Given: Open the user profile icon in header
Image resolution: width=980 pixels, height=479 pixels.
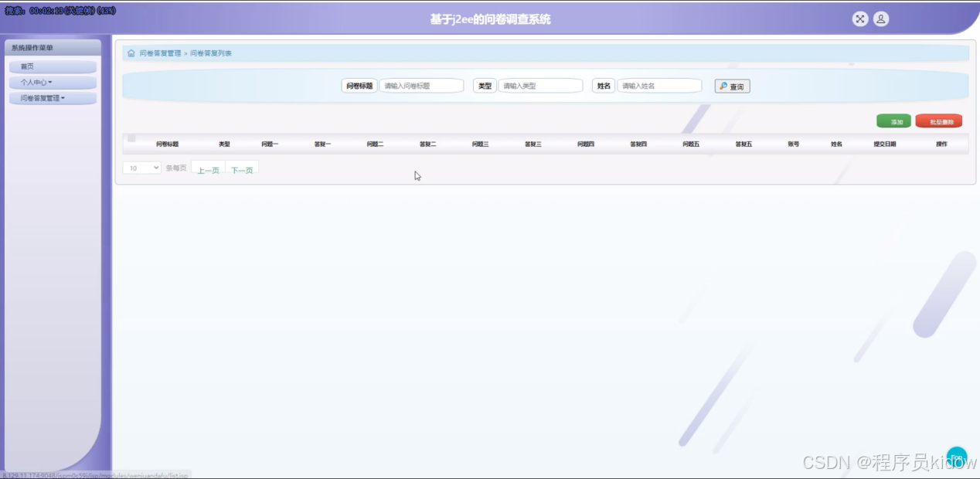Looking at the screenshot, I should click(881, 19).
